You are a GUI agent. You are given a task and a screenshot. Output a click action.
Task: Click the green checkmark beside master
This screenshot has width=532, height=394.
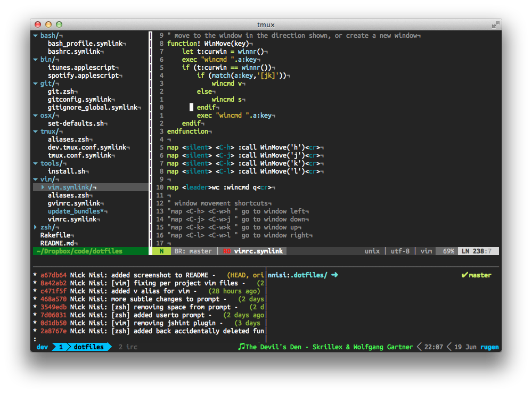pyautogui.click(x=464, y=275)
